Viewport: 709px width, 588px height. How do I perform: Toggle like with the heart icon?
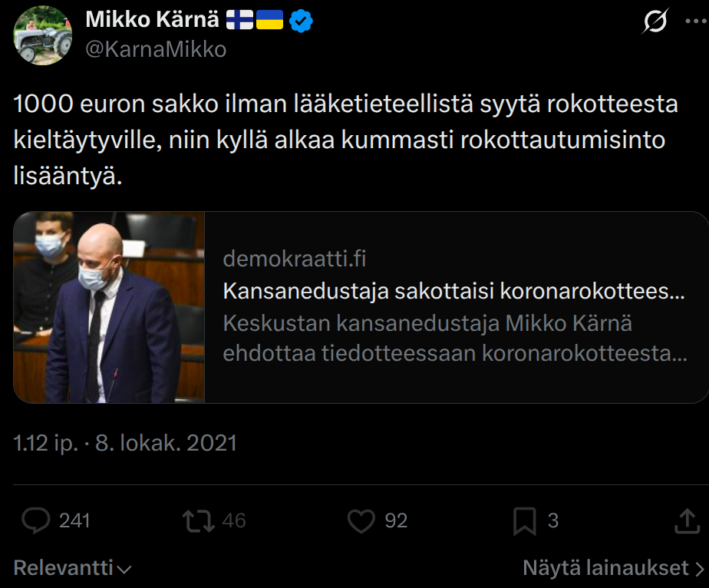[x=361, y=521]
